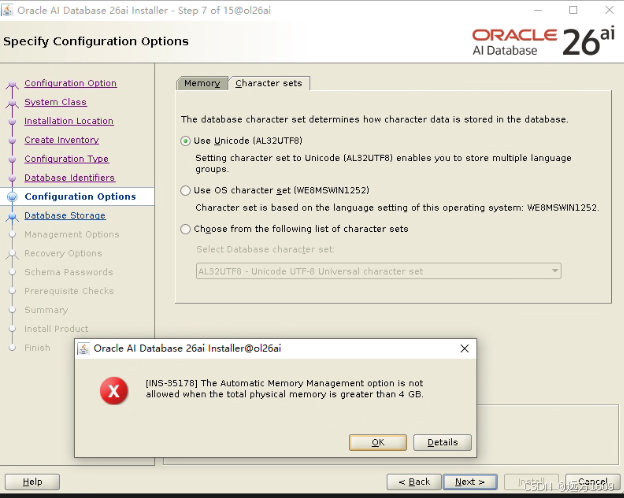Click the Specify Configuration Options heading
The image size is (624, 498).
(96, 41)
